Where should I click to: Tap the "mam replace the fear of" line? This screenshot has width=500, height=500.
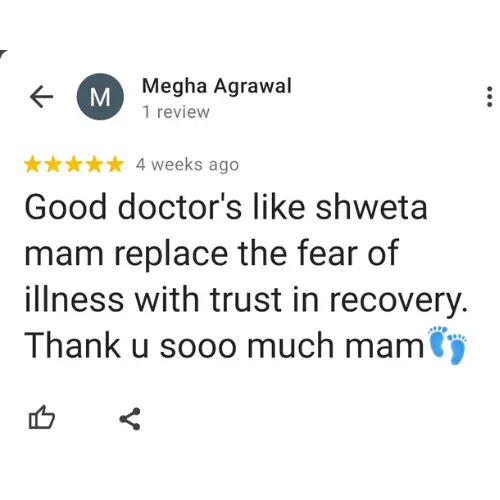point(212,254)
